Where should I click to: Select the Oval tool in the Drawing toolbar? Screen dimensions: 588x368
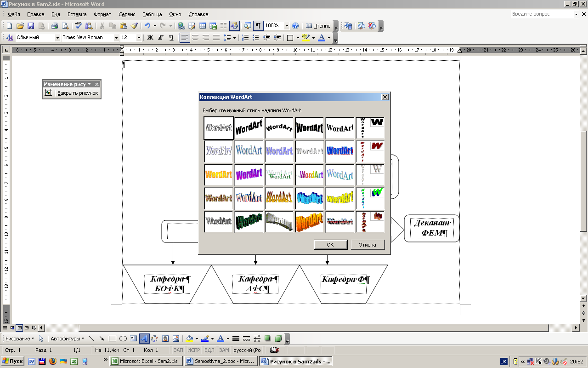[123, 339]
